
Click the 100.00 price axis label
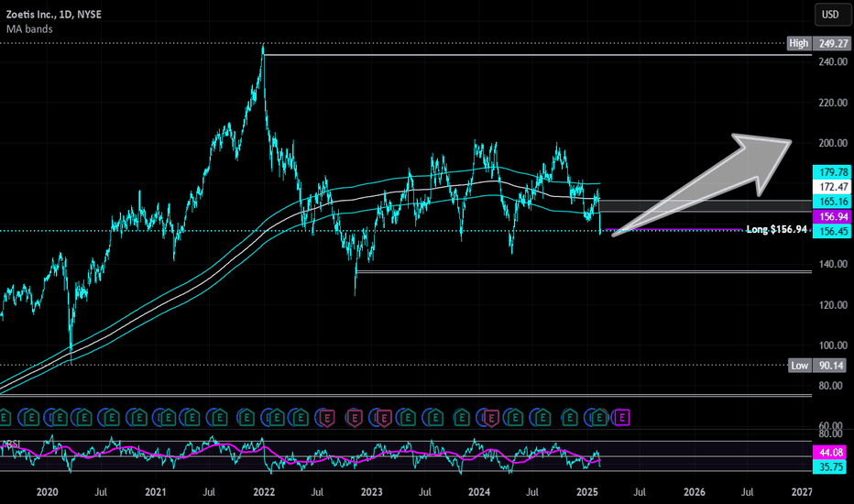[833, 345]
